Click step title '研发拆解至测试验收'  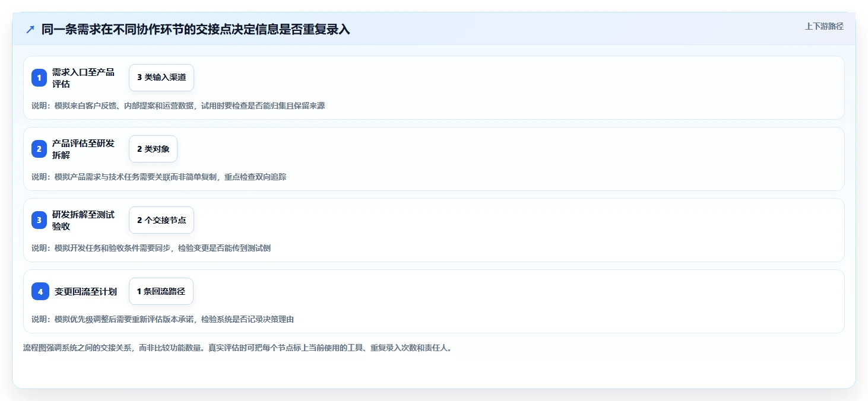(x=84, y=220)
